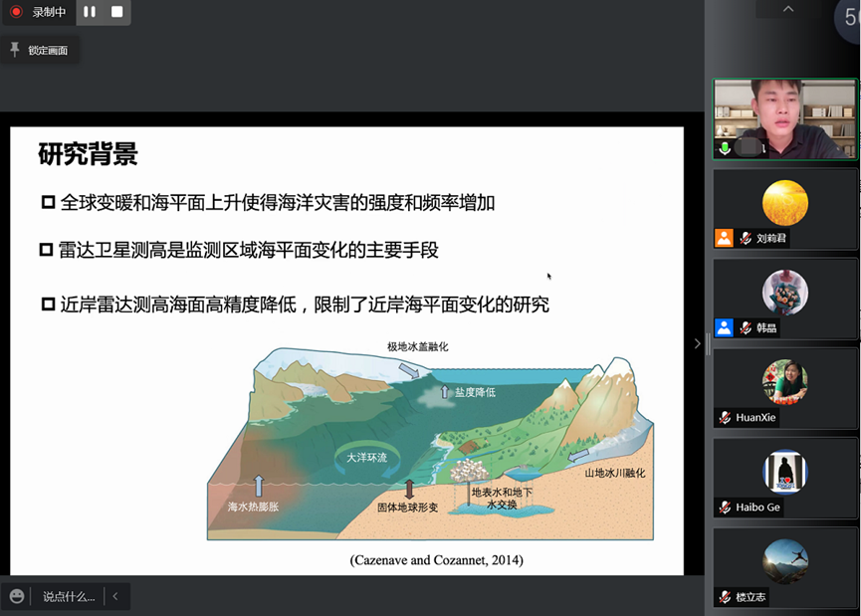The height and width of the screenshot is (616, 861).
Task: Click HuanXie's muted microphone icon
Action: 726,418
